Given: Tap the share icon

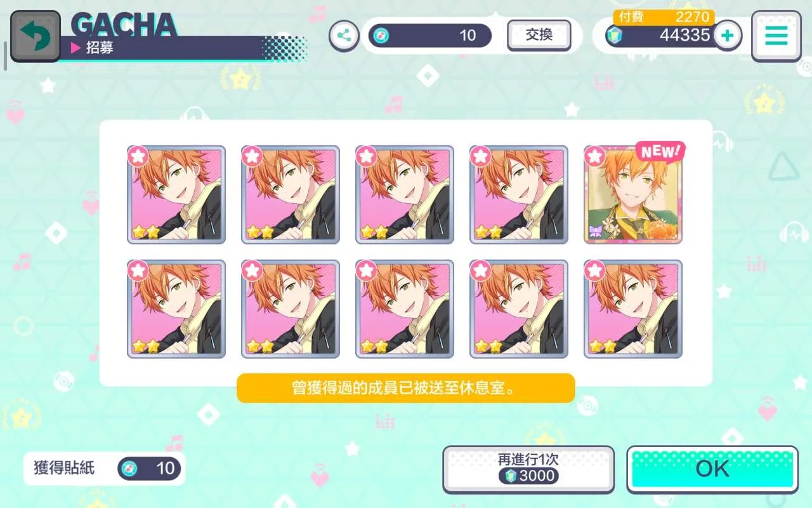Looking at the screenshot, I should coord(344,35).
